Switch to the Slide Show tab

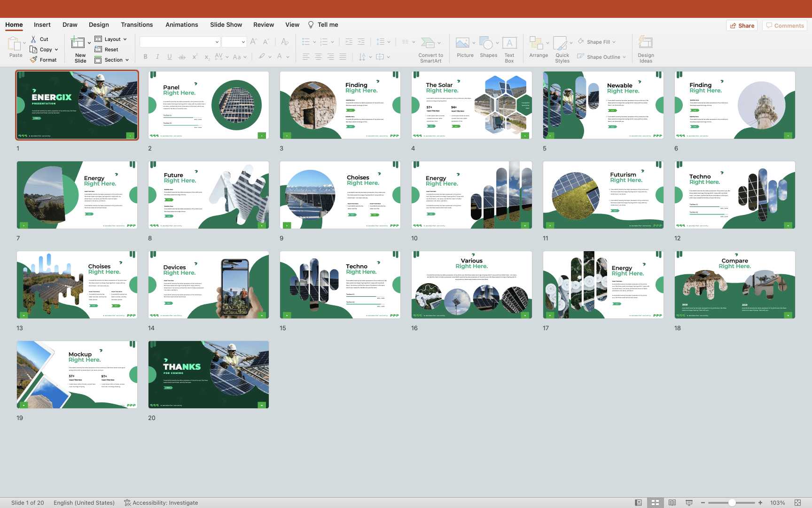[226, 24]
